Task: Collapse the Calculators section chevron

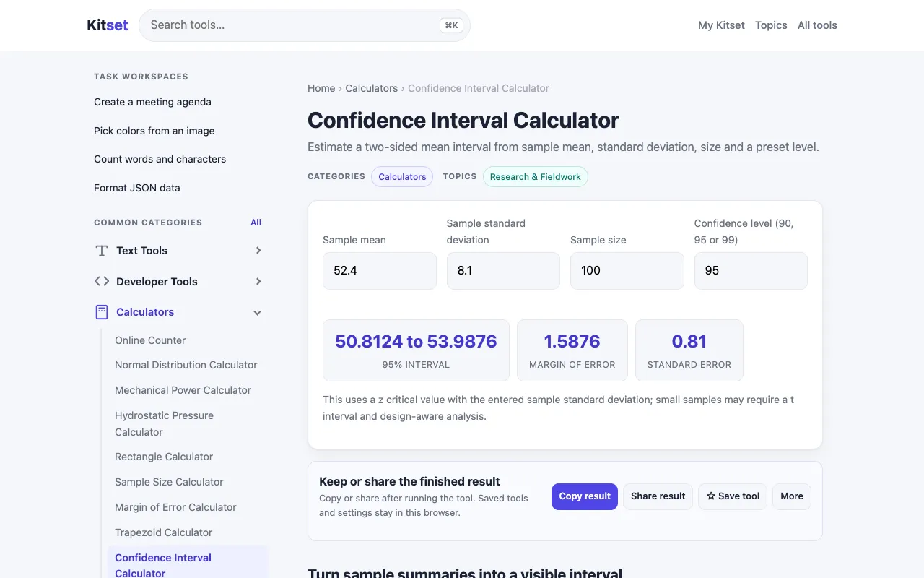Action: coord(258,313)
